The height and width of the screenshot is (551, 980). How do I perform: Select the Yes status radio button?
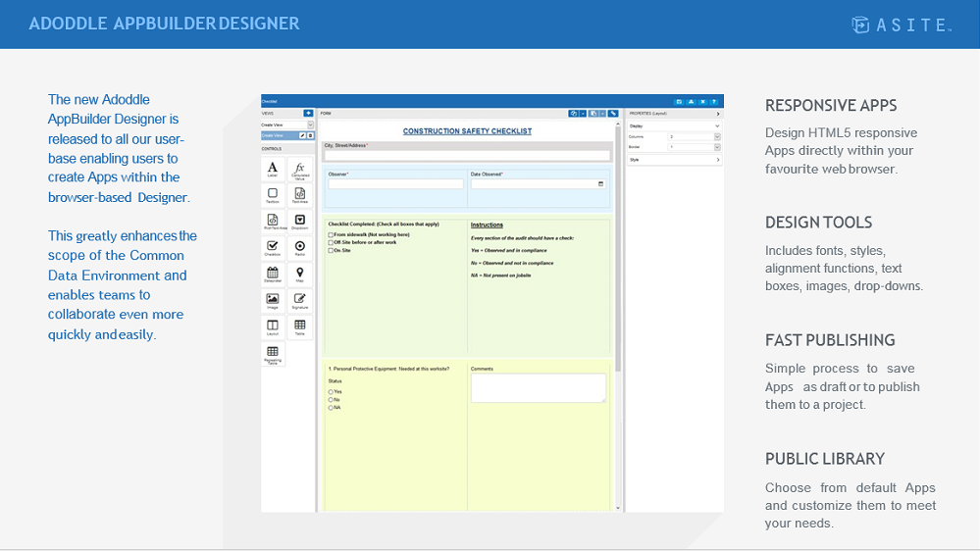tap(331, 392)
